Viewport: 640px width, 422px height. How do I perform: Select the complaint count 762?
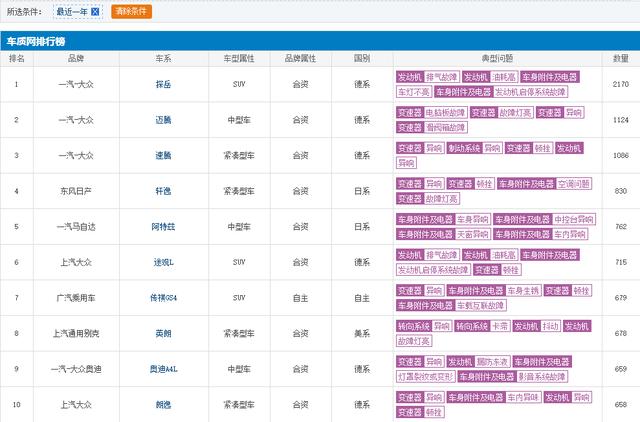coord(621,227)
